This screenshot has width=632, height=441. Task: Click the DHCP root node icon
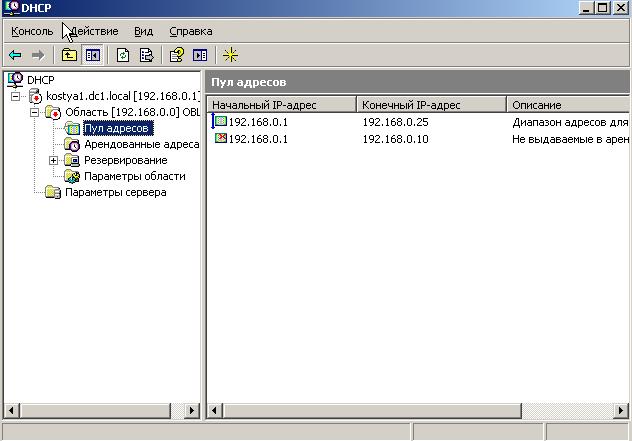pyautogui.click(x=15, y=80)
